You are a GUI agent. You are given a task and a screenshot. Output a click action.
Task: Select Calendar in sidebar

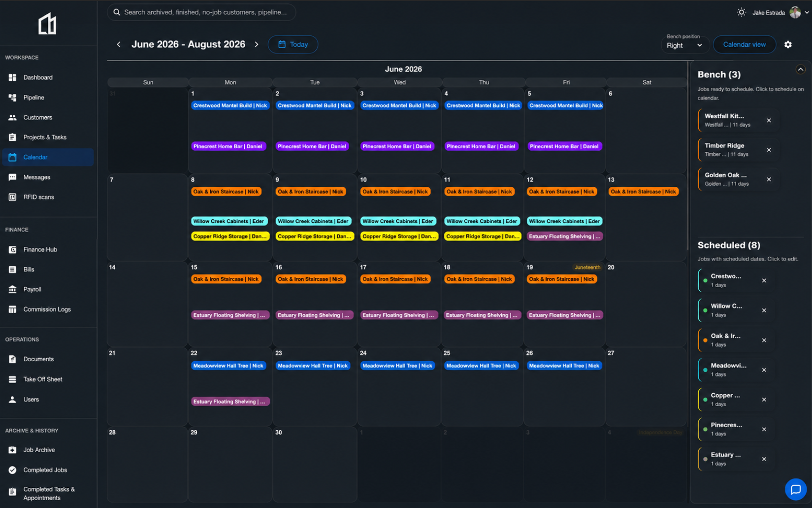coord(48,157)
